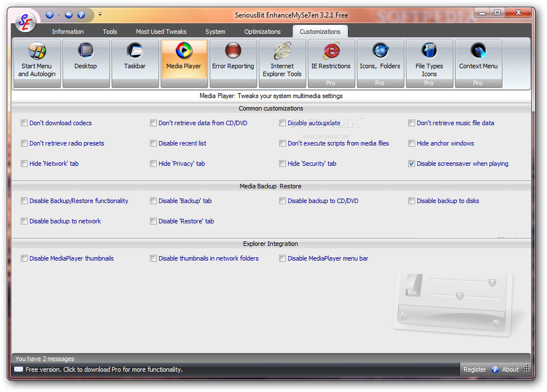Select the Customizations tab
The height and width of the screenshot is (392, 547).
(x=320, y=32)
